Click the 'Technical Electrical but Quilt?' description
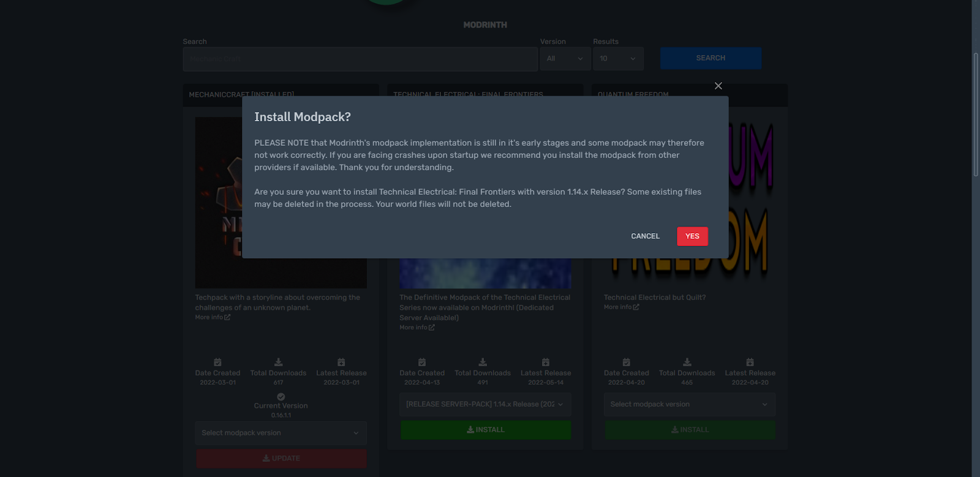This screenshot has height=477, width=980. pos(655,298)
